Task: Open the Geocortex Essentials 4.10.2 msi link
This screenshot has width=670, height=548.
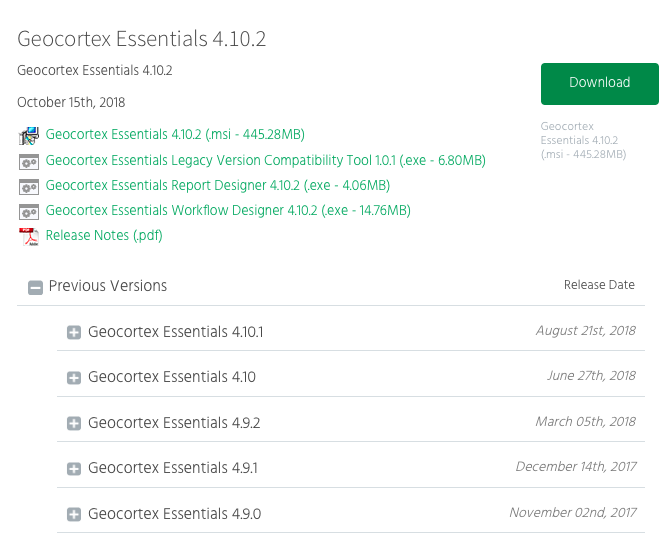Action: click(x=175, y=135)
